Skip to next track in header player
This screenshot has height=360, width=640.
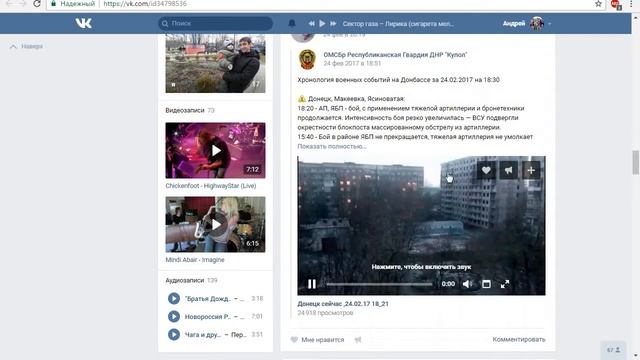[x=333, y=24]
